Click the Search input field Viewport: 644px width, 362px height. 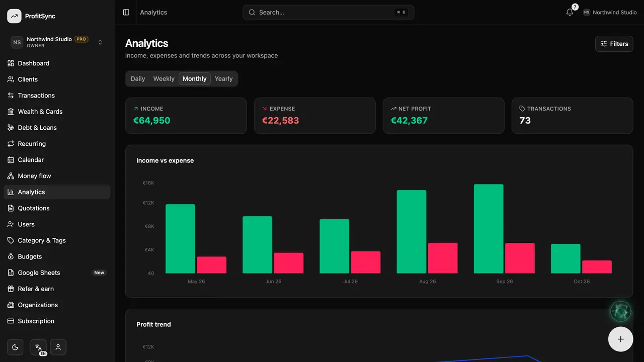click(329, 13)
